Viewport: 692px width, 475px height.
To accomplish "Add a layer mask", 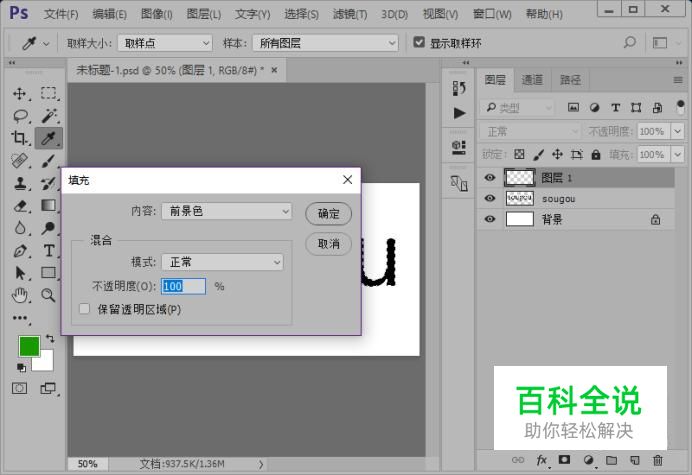I will [x=564, y=460].
